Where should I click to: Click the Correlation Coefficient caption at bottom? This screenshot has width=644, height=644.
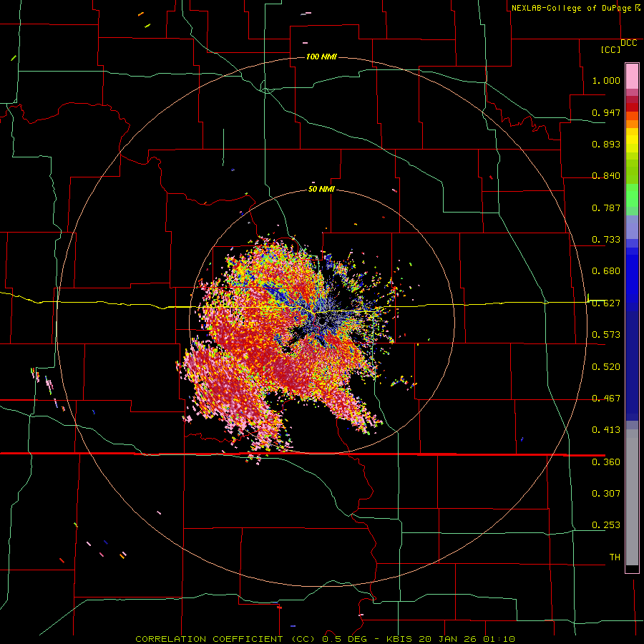(x=325, y=639)
